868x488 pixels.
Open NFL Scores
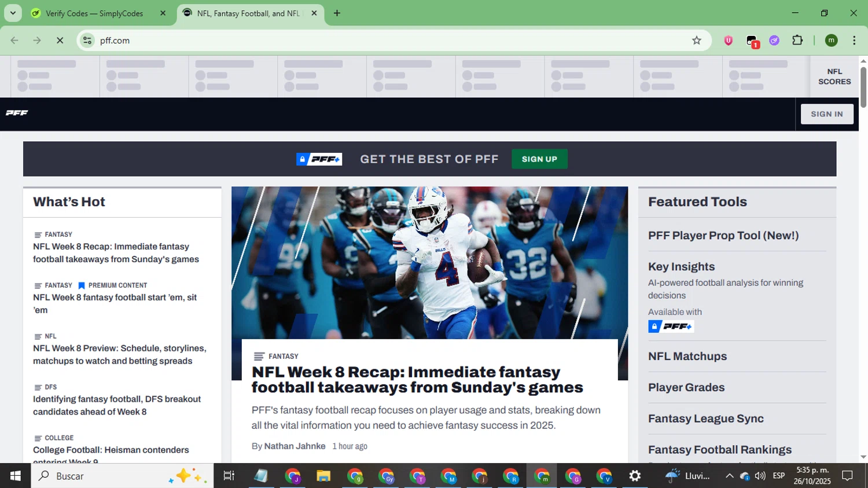(x=834, y=76)
